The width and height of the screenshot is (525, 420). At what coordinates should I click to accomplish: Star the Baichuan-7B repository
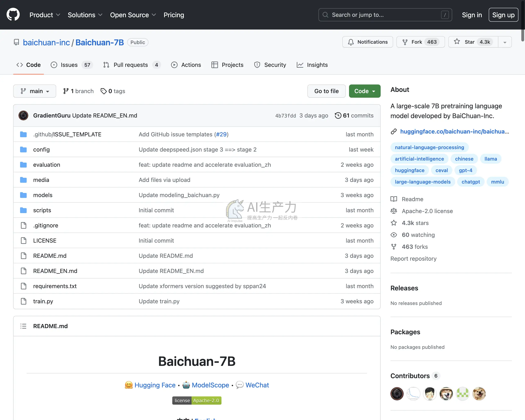pyautogui.click(x=473, y=42)
